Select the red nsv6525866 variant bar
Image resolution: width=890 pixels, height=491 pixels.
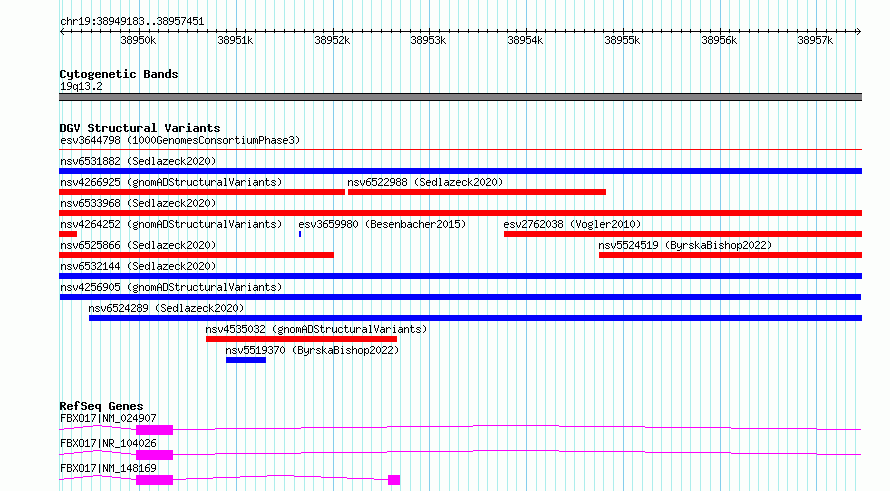coord(196,255)
